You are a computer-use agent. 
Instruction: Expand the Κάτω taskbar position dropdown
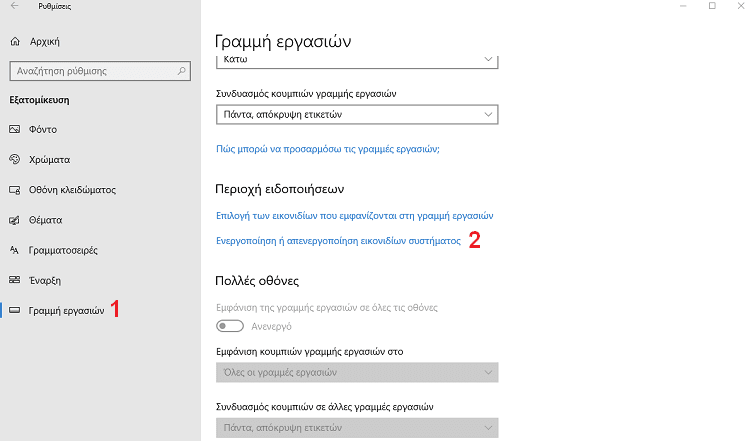[x=357, y=61]
